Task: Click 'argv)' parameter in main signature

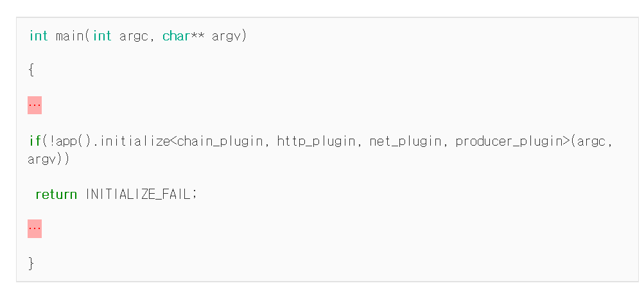Action: click(x=229, y=37)
